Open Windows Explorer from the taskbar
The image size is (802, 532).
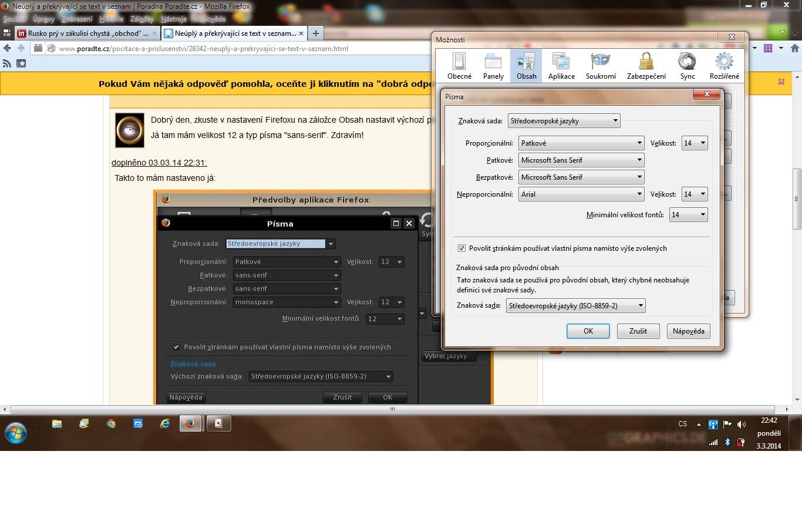point(57,423)
